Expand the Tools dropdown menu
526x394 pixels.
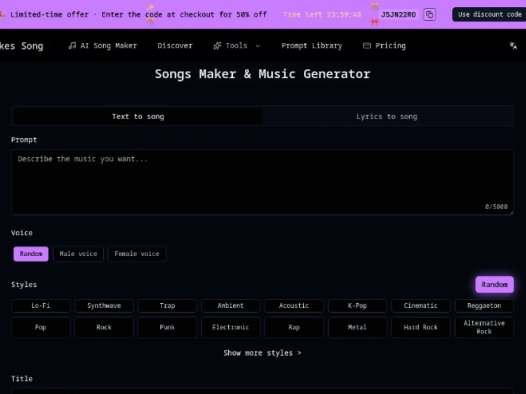point(237,46)
